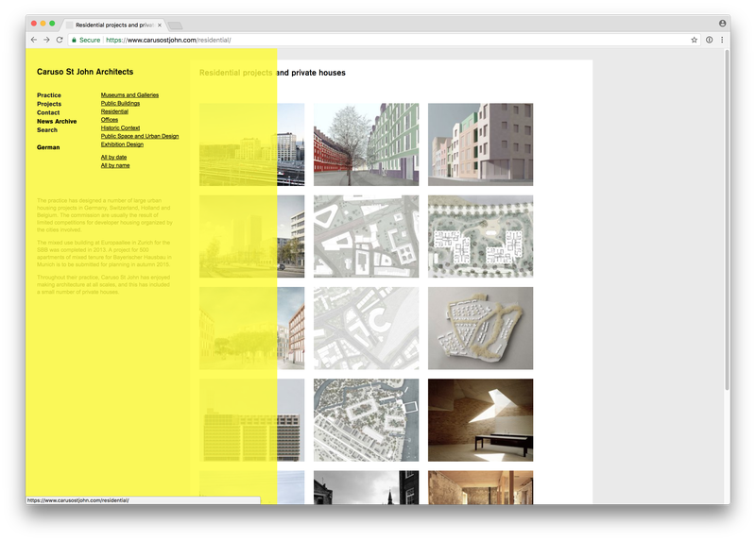This screenshot has width=756, height=541.
Task: Open the railway tracks cityscape thumbnail
Action: coord(251,144)
